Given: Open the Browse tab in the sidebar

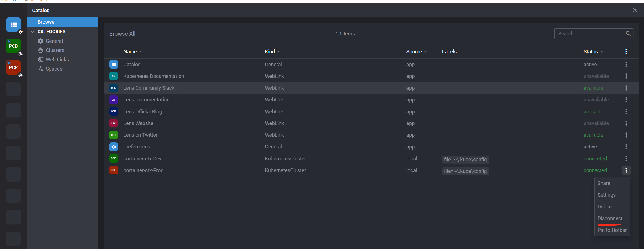Looking at the screenshot, I should (63, 22).
